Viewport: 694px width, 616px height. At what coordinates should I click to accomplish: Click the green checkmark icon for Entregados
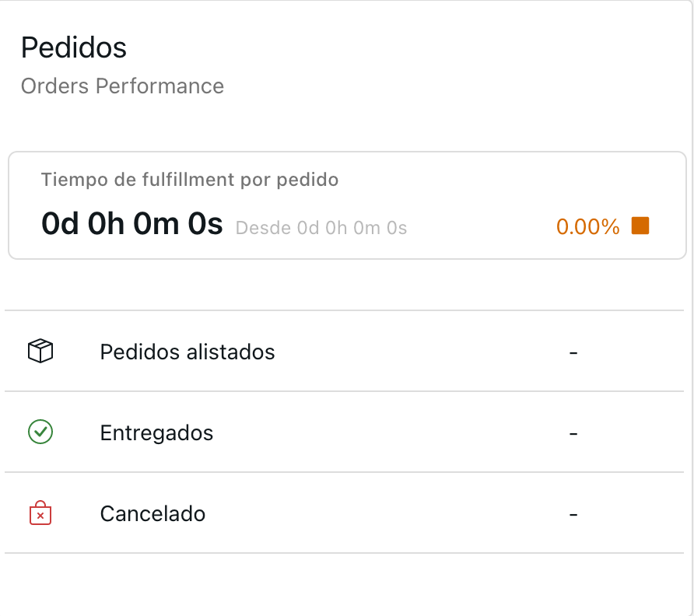[x=40, y=432]
